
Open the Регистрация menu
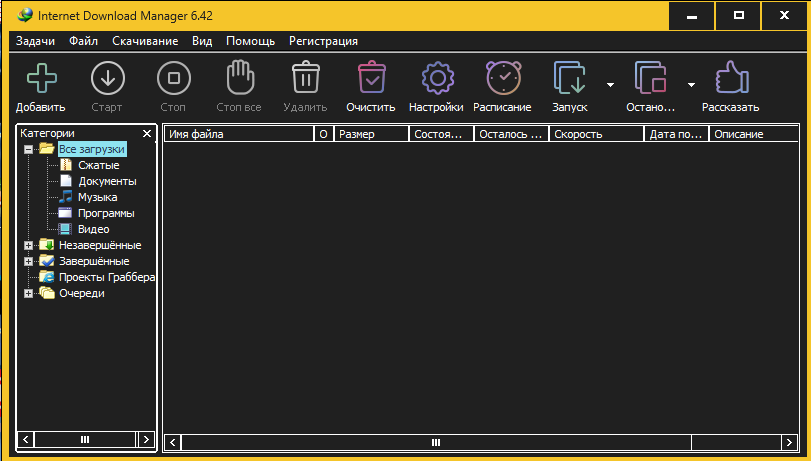(323, 41)
